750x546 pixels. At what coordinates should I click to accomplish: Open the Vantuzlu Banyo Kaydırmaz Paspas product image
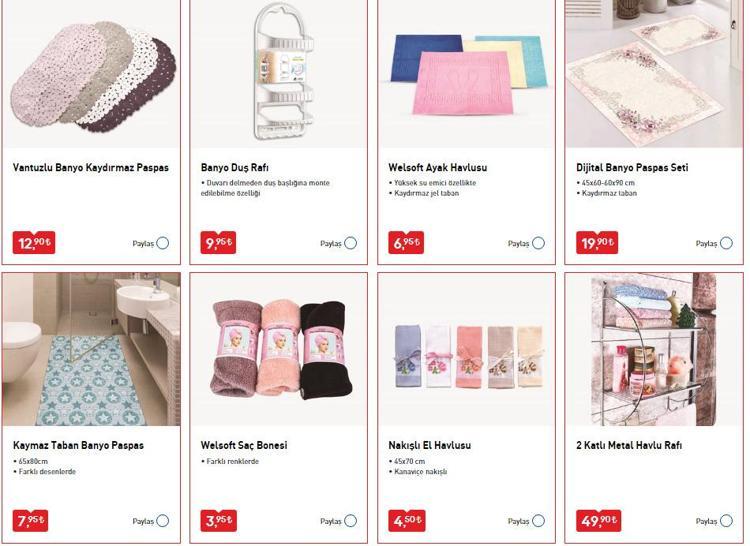coord(93,77)
